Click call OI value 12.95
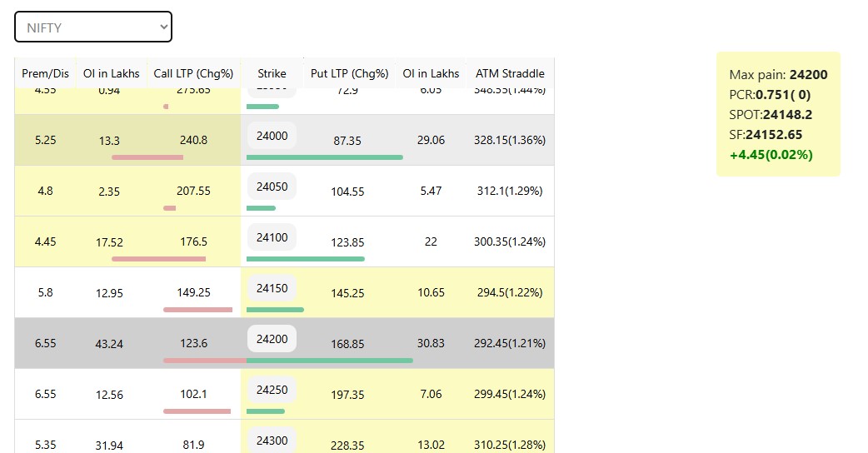868x453 pixels. (109, 293)
